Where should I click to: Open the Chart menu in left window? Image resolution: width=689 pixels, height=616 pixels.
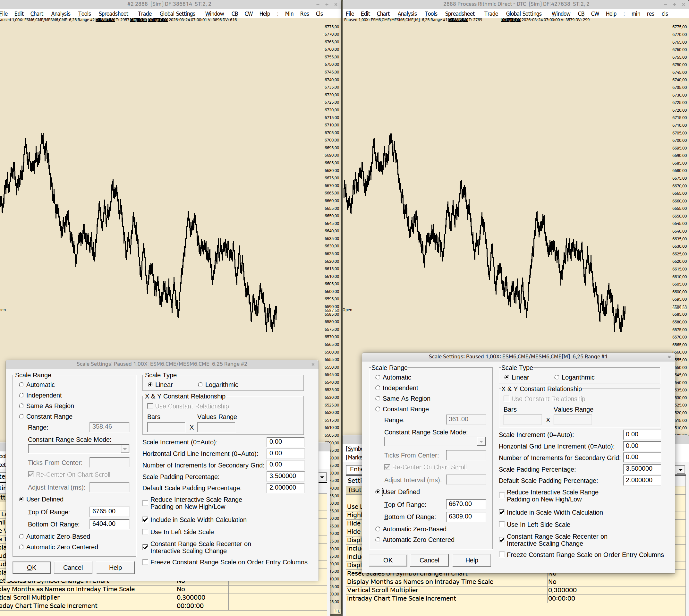pyautogui.click(x=37, y=13)
